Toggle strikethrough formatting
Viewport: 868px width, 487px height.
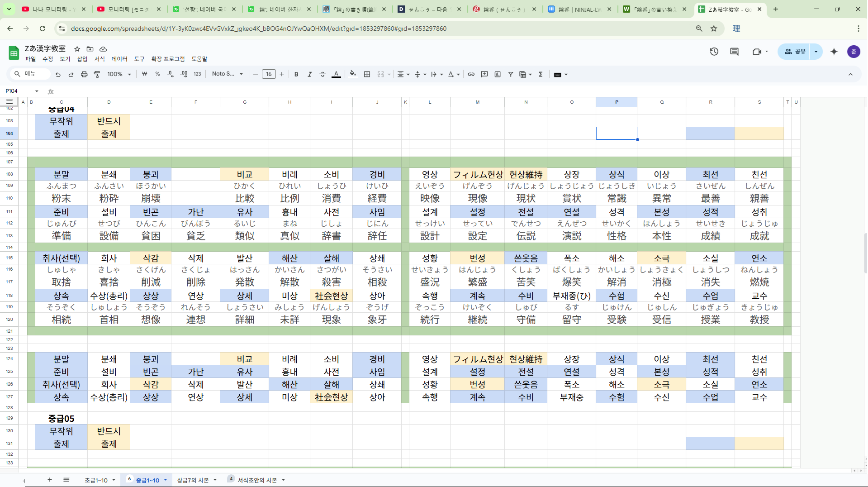[323, 74]
